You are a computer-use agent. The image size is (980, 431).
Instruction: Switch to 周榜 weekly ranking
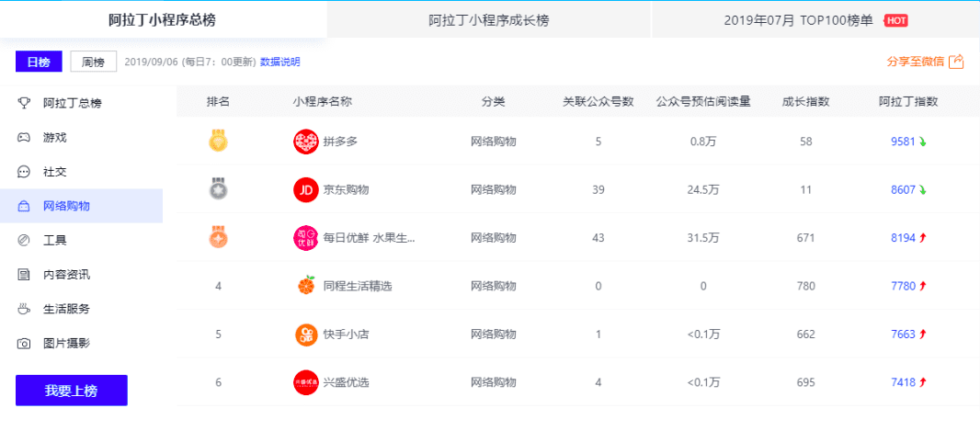[x=93, y=62]
